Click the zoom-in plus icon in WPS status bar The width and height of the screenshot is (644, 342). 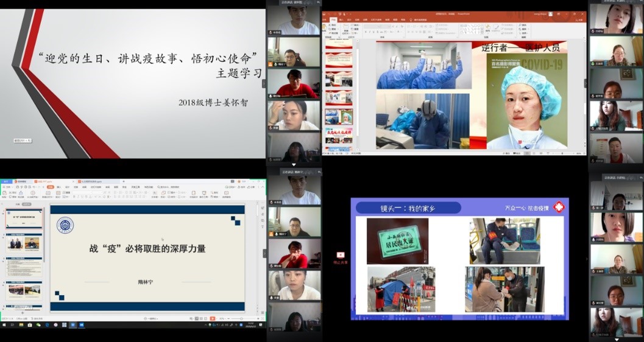pyautogui.click(x=259, y=318)
